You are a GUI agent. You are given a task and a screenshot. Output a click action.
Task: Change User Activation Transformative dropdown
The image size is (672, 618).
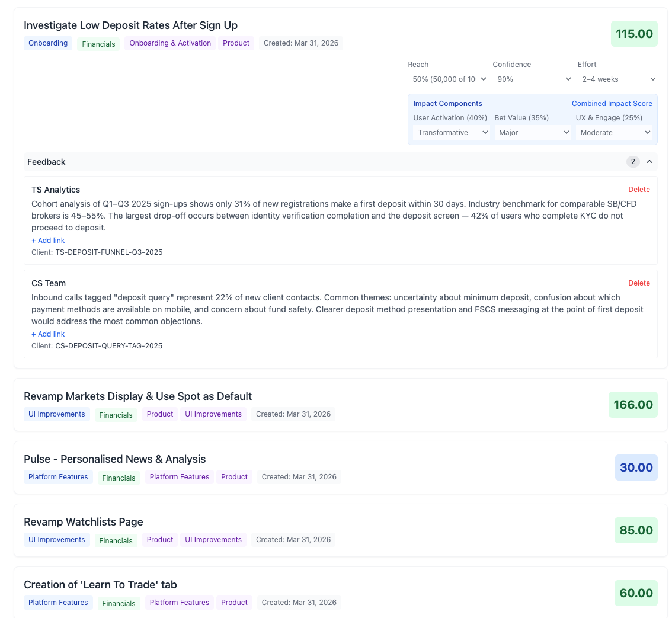[x=452, y=133]
